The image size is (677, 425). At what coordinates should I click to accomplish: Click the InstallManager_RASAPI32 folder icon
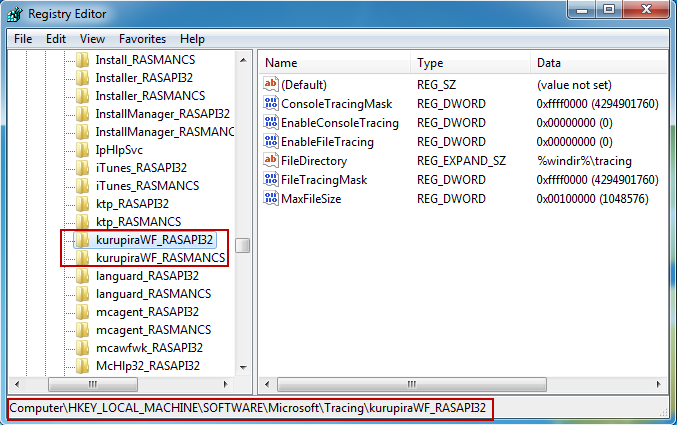pos(82,114)
